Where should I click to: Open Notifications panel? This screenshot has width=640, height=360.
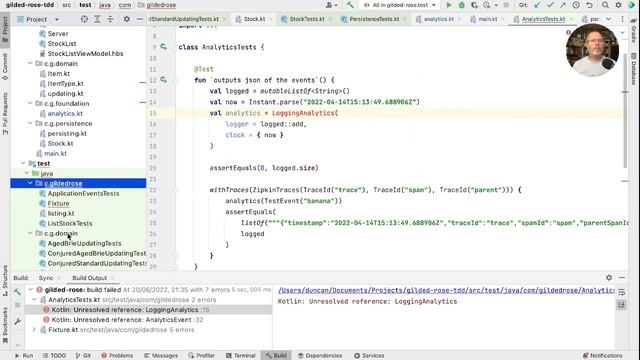[x=602, y=356]
